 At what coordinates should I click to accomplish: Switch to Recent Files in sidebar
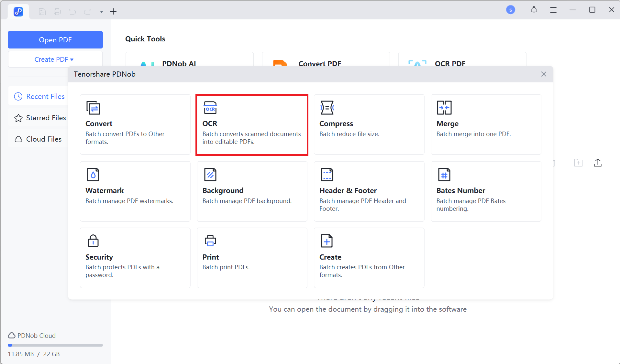[39, 96]
